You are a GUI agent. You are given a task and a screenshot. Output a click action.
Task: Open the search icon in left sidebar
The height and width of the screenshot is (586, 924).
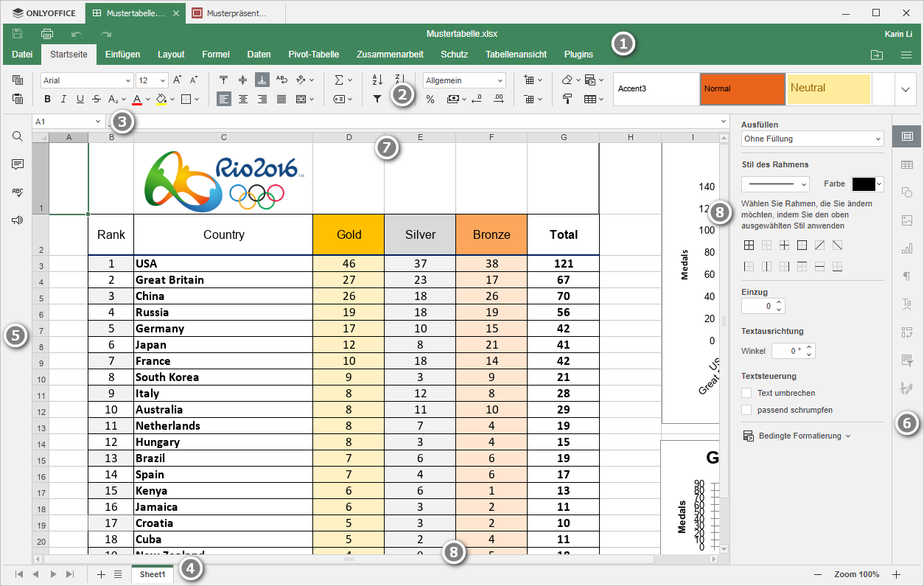18,136
